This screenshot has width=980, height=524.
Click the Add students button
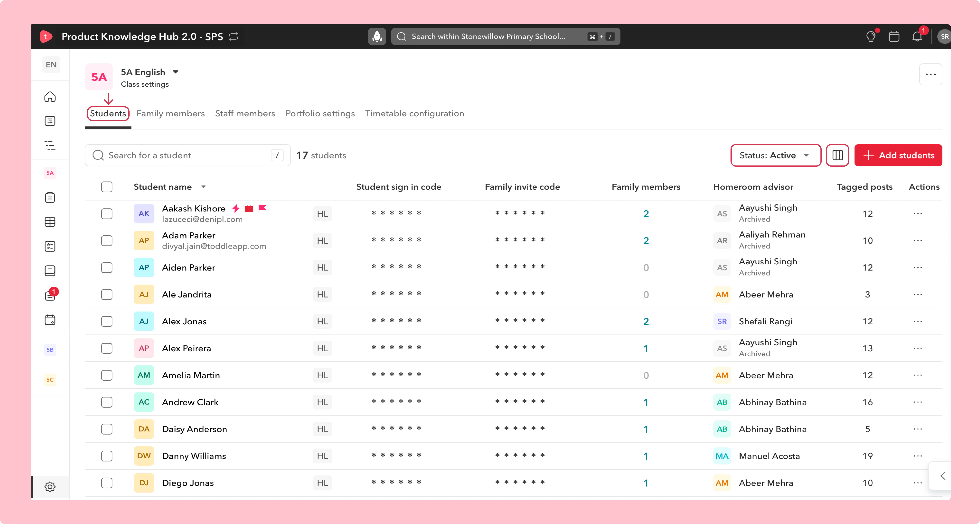(898, 155)
